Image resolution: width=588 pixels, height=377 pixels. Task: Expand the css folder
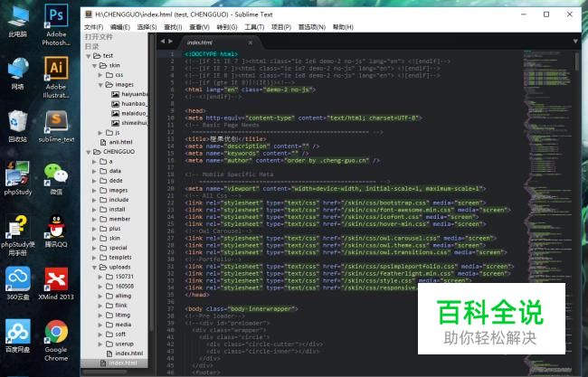click(100, 75)
